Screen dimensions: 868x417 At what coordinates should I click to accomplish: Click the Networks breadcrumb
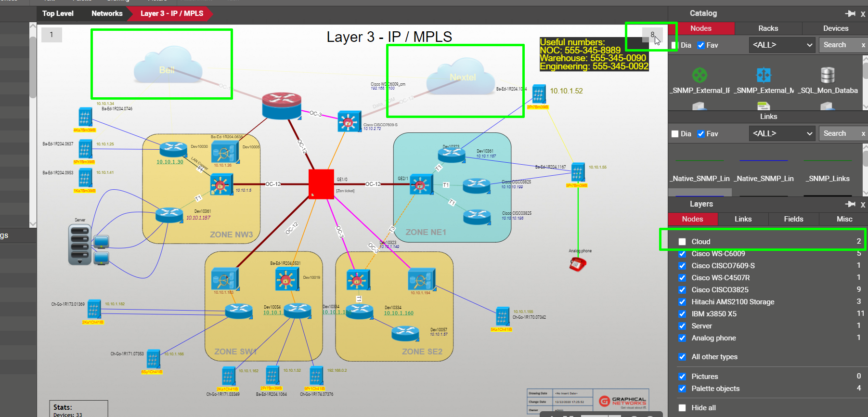coord(107,13)
